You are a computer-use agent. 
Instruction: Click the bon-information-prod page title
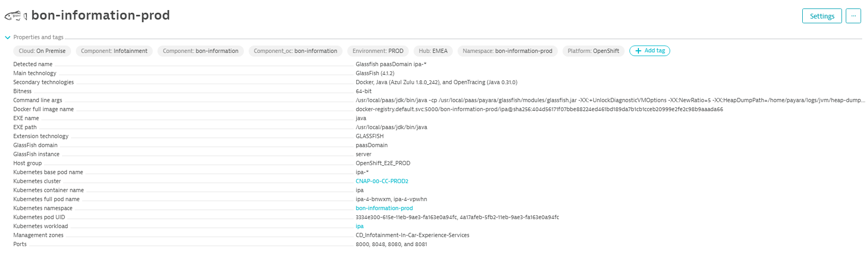pos(101,15)
